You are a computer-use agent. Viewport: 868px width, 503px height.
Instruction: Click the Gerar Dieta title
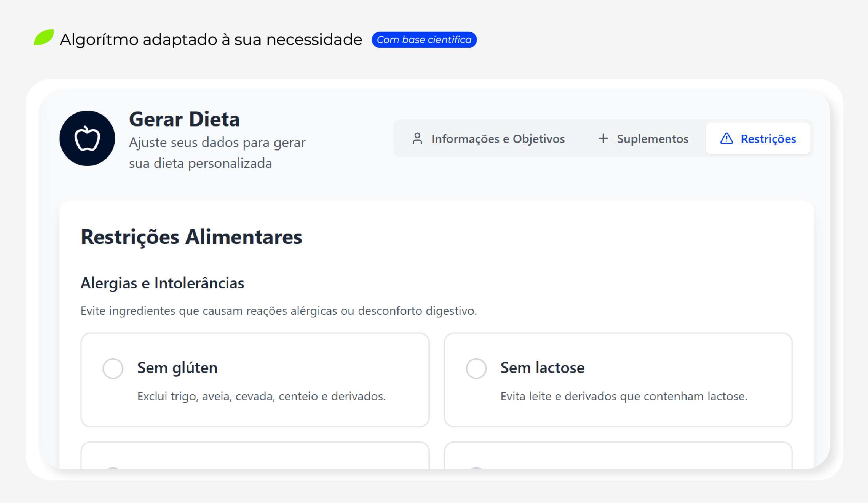point(184,119)
